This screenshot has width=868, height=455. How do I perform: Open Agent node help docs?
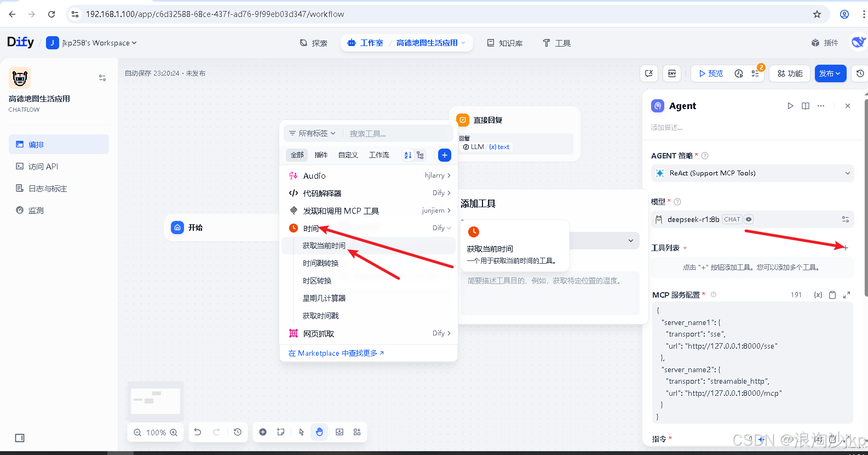coord(805,106)
